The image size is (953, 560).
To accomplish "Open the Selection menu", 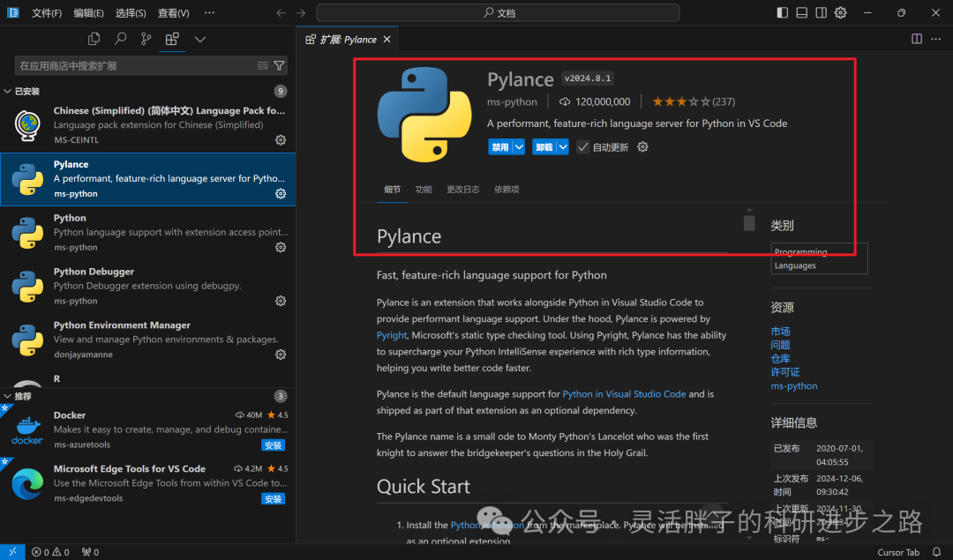I will click(131, 12).
